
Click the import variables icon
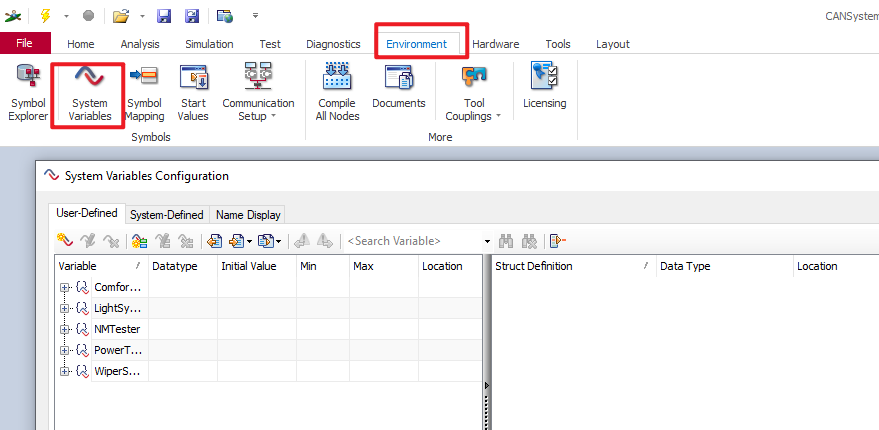click(214, 241)
